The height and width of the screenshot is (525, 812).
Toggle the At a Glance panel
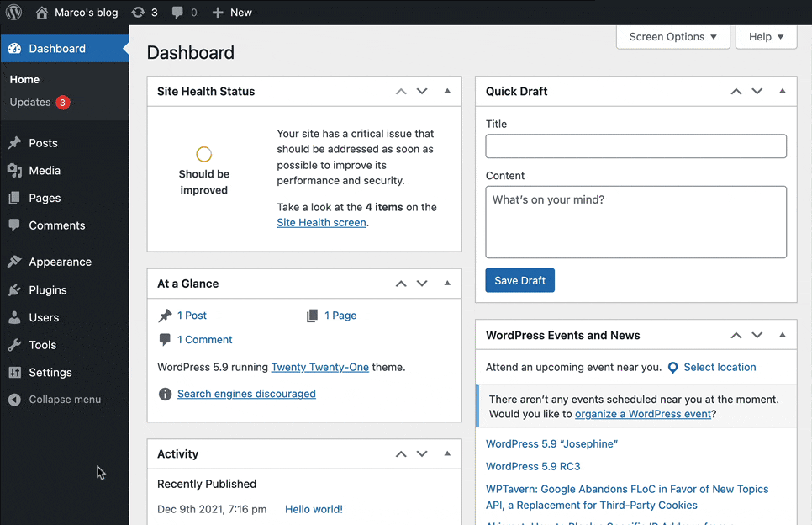pos(447,284)
